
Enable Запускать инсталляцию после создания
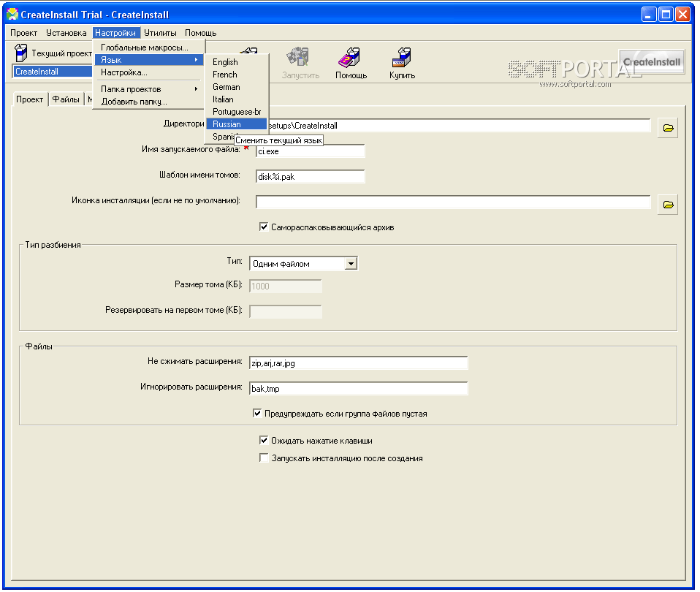point(264,458)
